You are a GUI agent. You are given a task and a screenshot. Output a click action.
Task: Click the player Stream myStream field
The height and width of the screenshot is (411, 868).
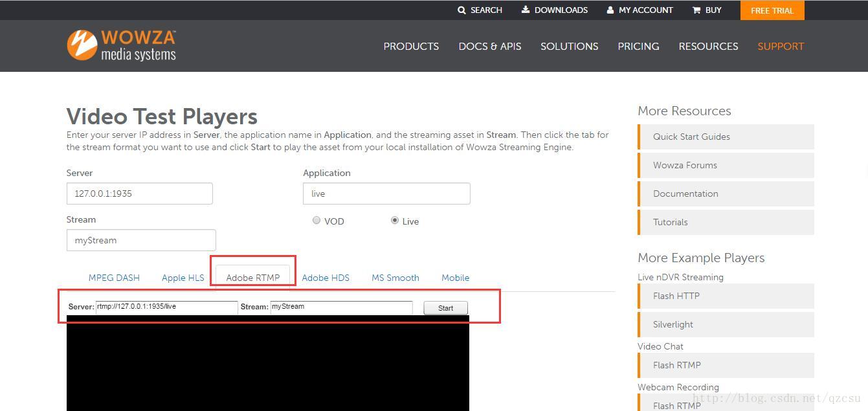point(341,307)
